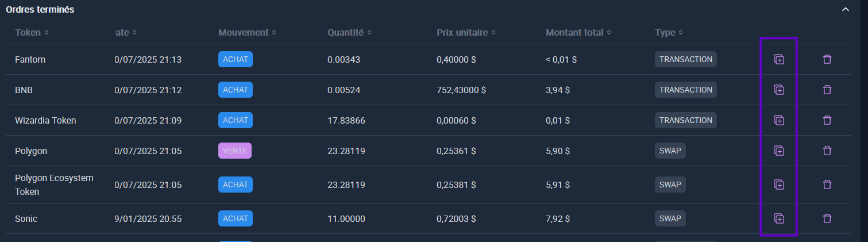The width and height of the screenshot is (868, 242).
Task: Duplicate the Polygon Ecosystem Token order
Action: [778, 185]
